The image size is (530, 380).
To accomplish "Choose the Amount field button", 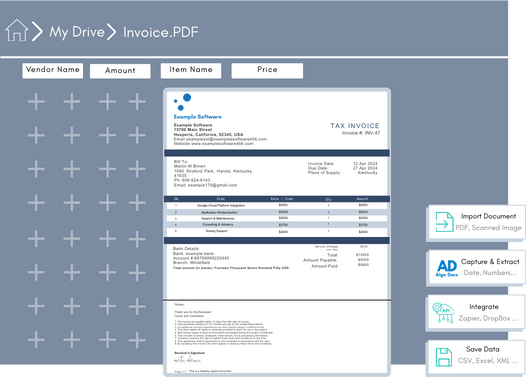I will coord(120,71).
